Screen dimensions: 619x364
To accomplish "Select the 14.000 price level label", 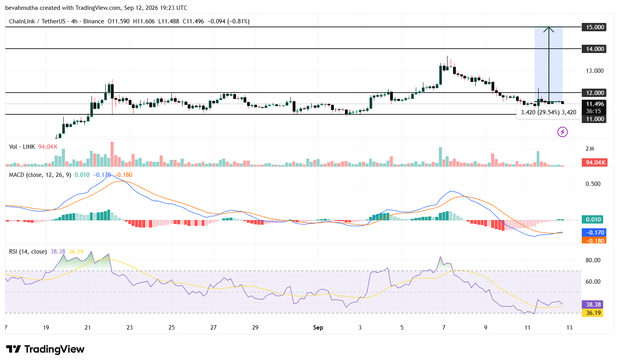I will click(x=595, y=49).
